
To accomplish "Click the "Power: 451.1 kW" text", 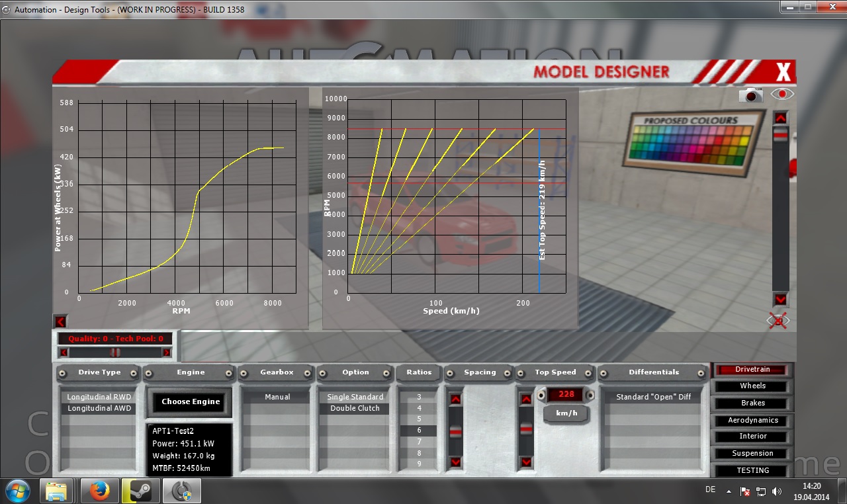I will click(x=183, y=443).
